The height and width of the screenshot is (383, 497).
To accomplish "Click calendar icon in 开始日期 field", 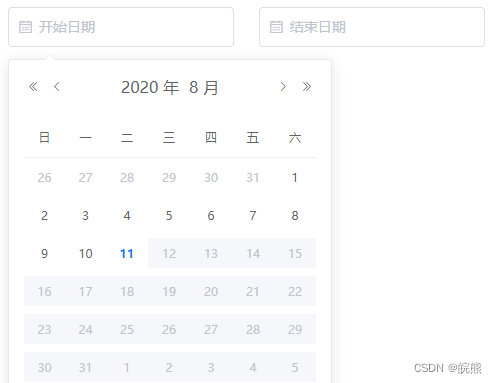I will pos(25,27).
